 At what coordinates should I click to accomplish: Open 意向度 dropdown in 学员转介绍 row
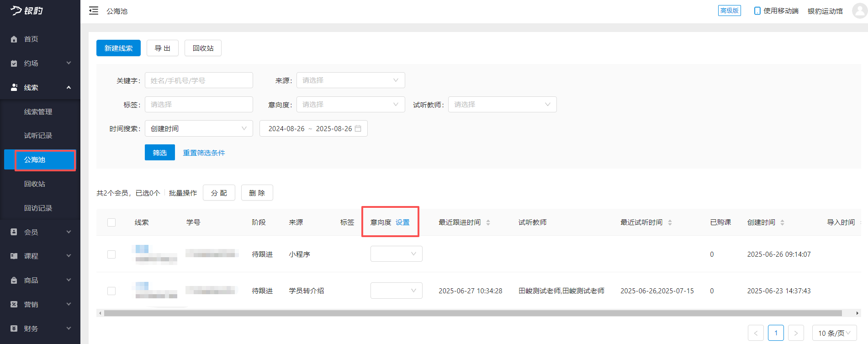[397, 291]
